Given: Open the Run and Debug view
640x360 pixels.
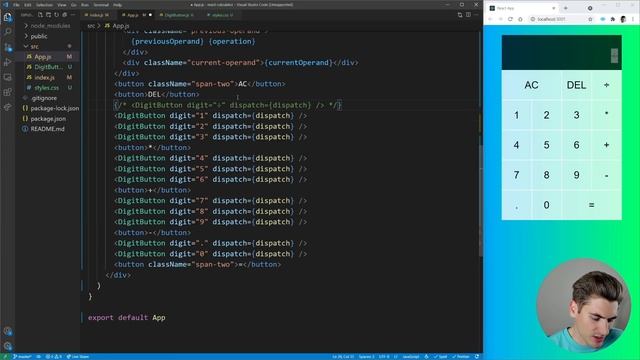Looking at the screenshot, I should tap(8, 62).
